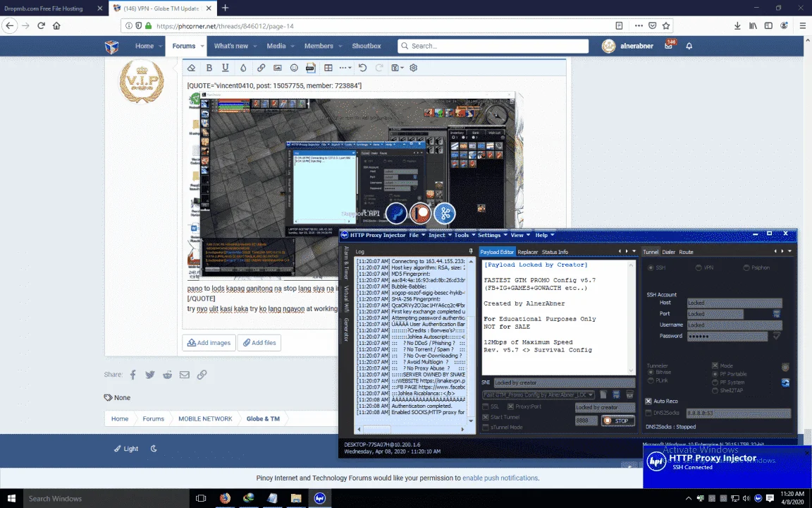The width and height of the screenshot is (812, 508).
Task: Toggle underline formatting in post editor
Action: [x=226, y=68]
